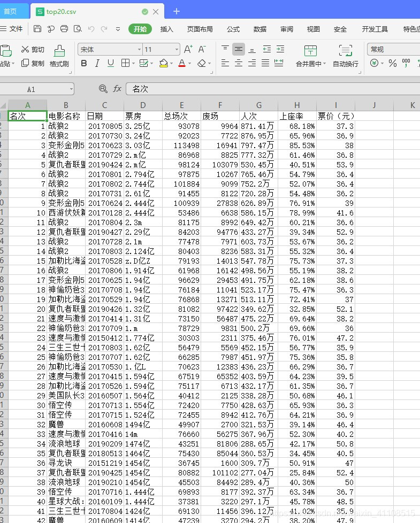Select the Format Painter (格式刷) tool

59,56
